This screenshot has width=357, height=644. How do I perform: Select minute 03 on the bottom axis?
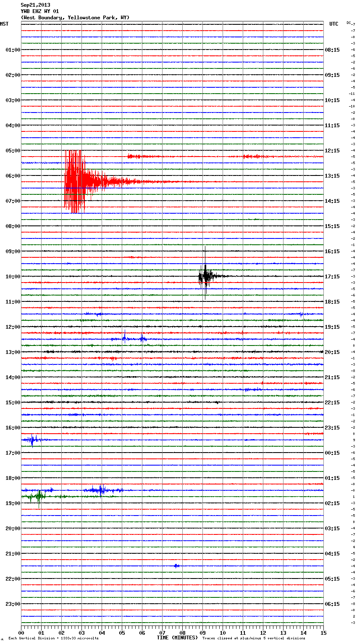pos(81,633)
